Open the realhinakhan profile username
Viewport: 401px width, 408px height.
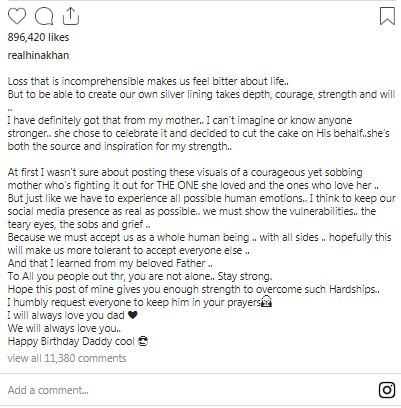pyautogui.click(x=38, y=55)
